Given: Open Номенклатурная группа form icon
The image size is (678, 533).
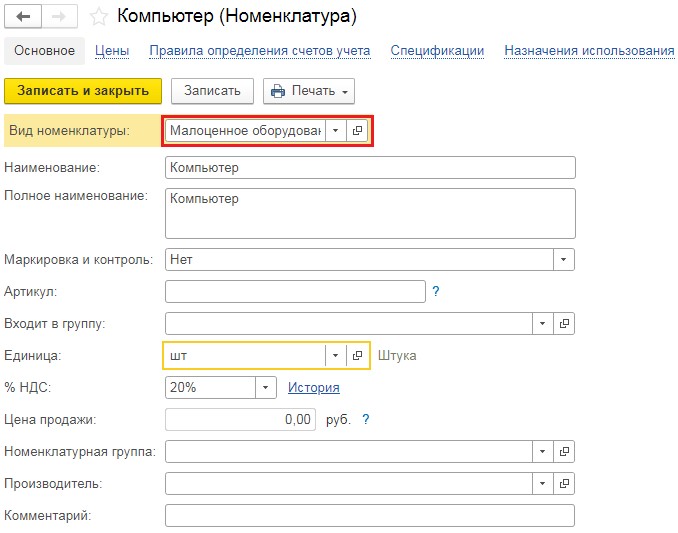Looking at the screenshot, I should point(564,451).
